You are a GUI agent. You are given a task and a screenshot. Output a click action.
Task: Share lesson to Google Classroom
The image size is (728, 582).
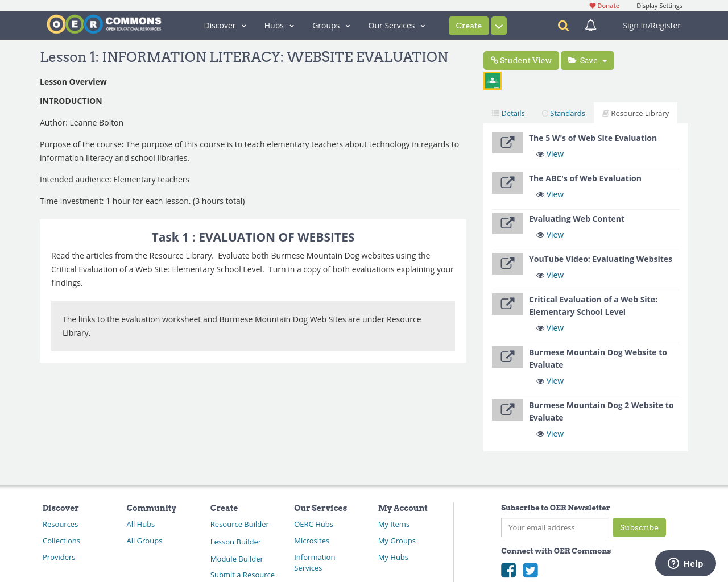pos(492,80)
